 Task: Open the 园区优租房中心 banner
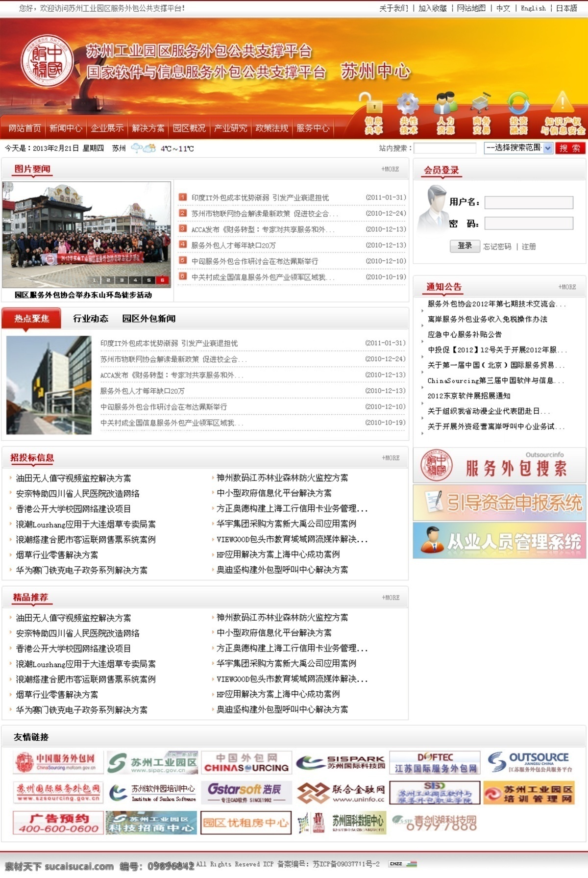click(246, 823)
